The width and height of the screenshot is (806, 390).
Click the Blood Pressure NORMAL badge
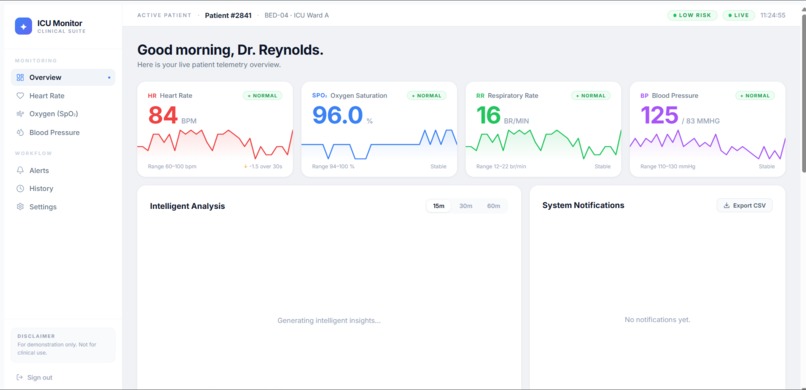tap(755, 96)
